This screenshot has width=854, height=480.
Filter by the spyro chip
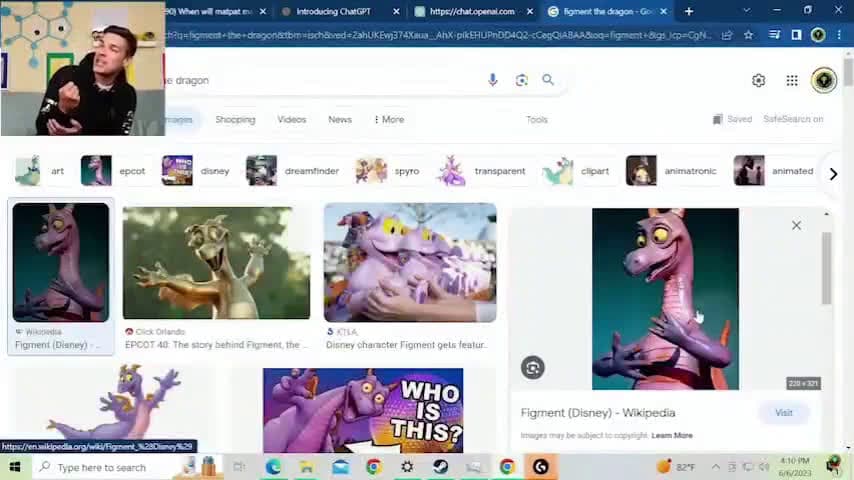387,171
